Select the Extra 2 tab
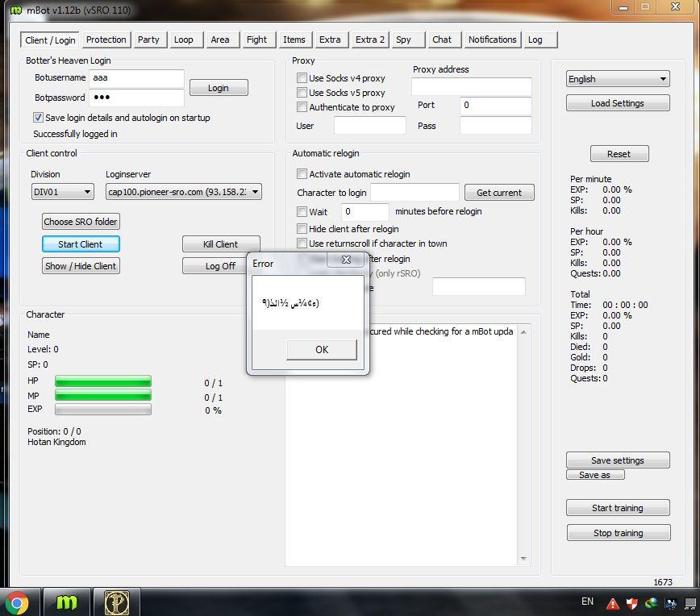This screenshot has width=700, height=616. [370, 40]
